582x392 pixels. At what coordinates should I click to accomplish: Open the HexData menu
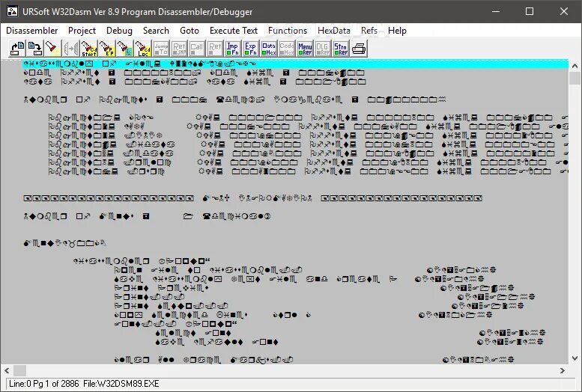click(333, 31)
